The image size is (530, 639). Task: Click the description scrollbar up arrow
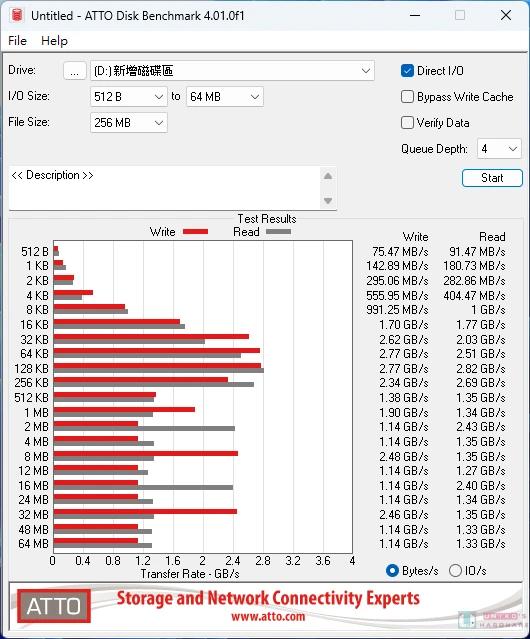tap(328, 176)
